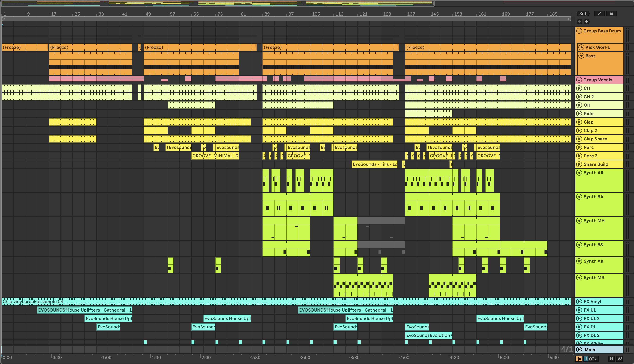Unfold the Kick Works track
Screen dimensions: 634x364
pos(581,47)
